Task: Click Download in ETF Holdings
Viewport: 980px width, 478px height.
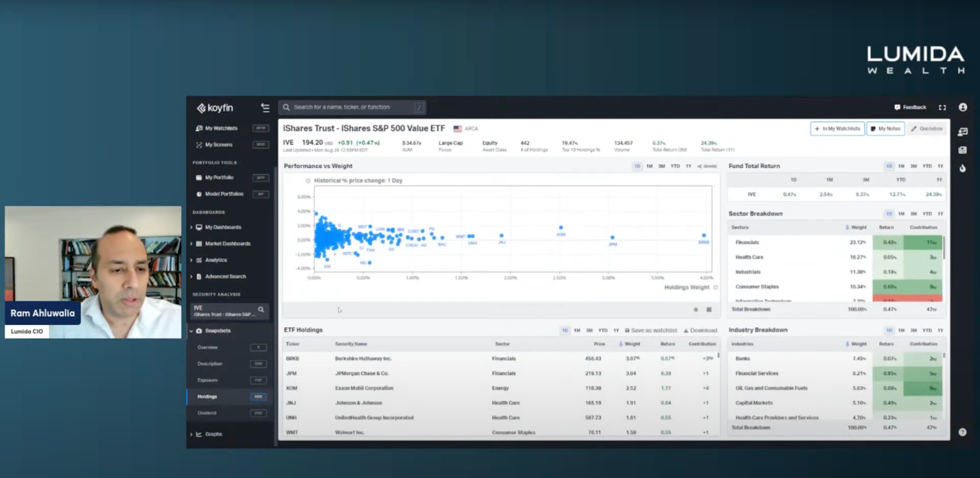Action: pyautogui.click(x=700, y=330)
